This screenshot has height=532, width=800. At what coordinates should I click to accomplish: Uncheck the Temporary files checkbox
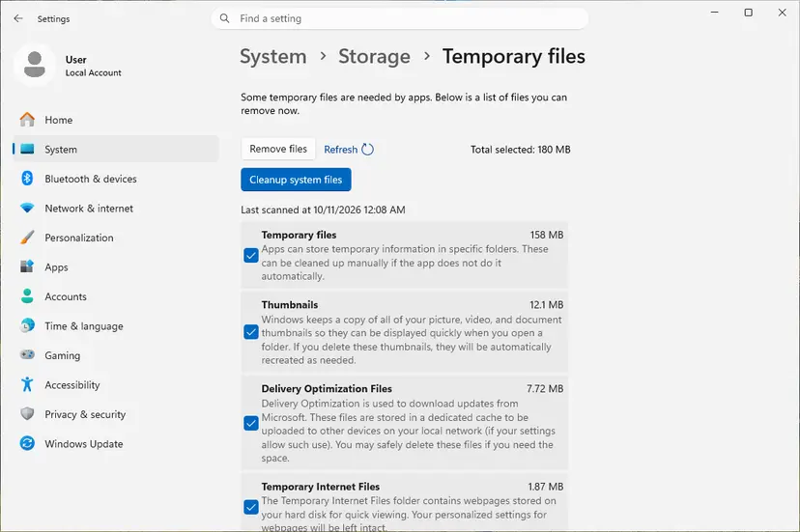coord(251,256)
